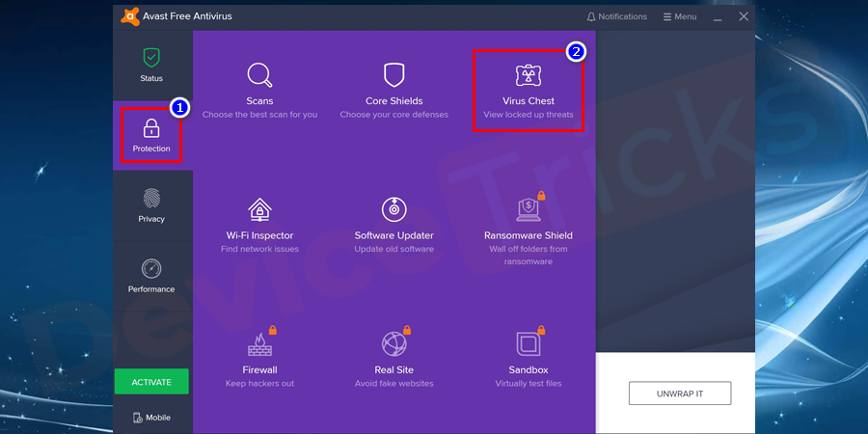The image size is (868, 434).
Task: Click "View locked up threats" text
Action: click(x=529, y=115)
